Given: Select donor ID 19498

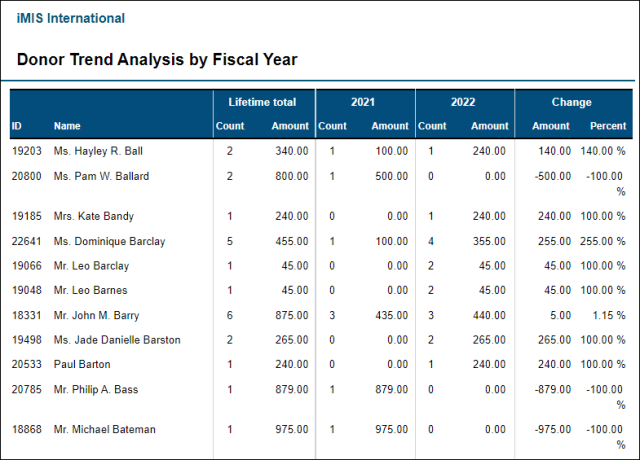Looking at the screenshot, I should 27,340.
